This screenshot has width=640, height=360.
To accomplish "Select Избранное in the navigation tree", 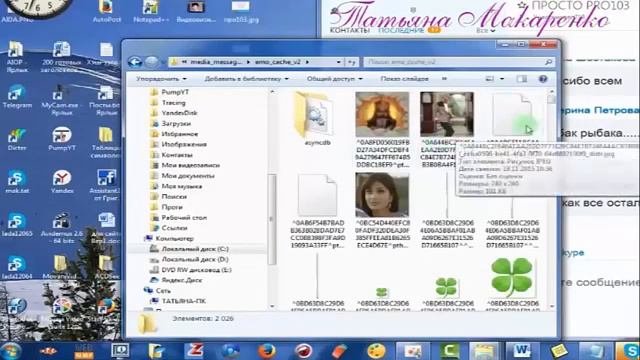I will point(180,134).
